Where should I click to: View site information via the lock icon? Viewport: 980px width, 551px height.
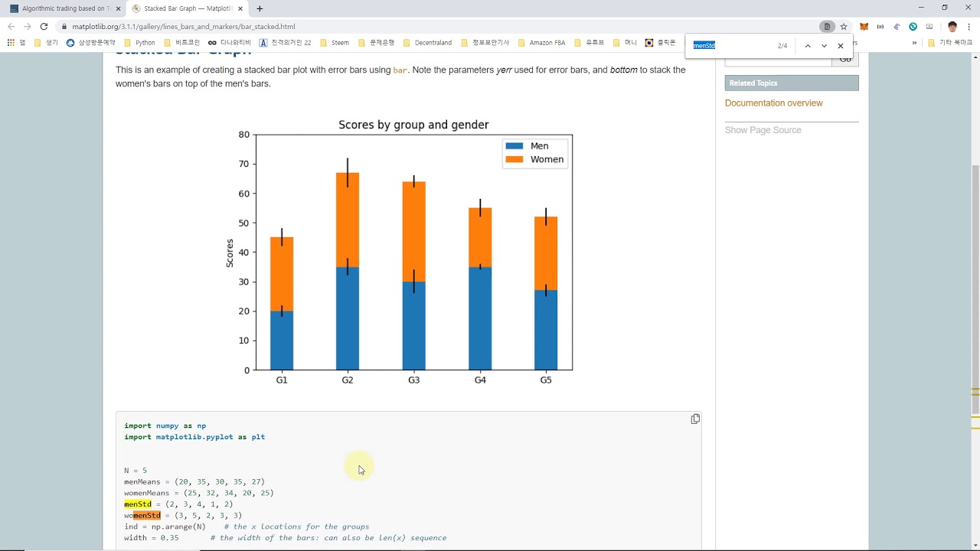[x=64, y=27]
